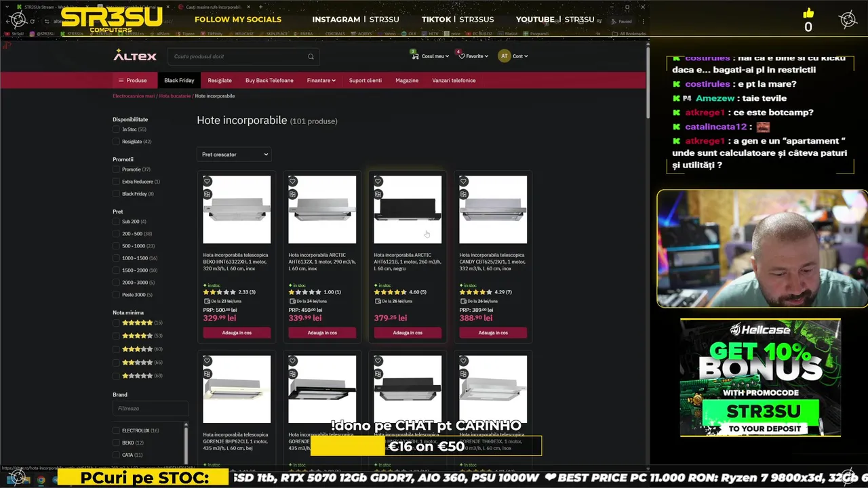Click the browser reload icon
Screen dimensions: 868x488
(32, 21)
